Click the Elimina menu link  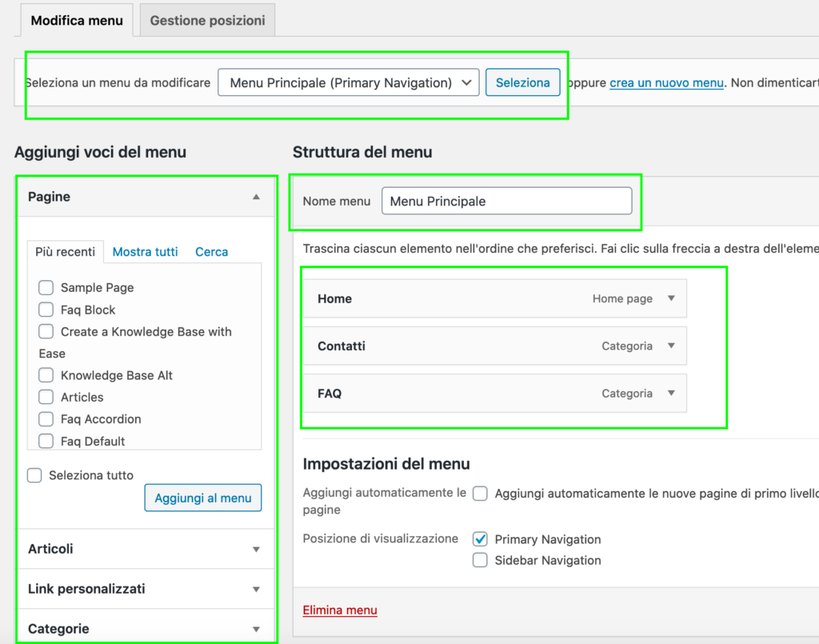(340, 610)
